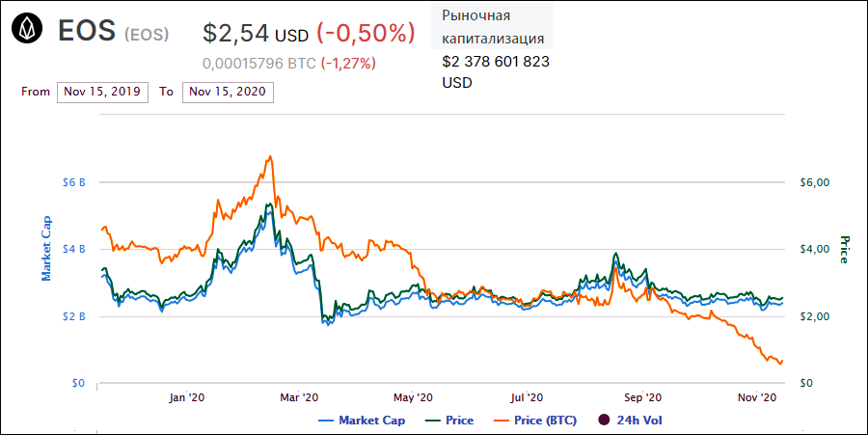Click the $2,54 USD price value
868x435 pixels.
[256, 33]
